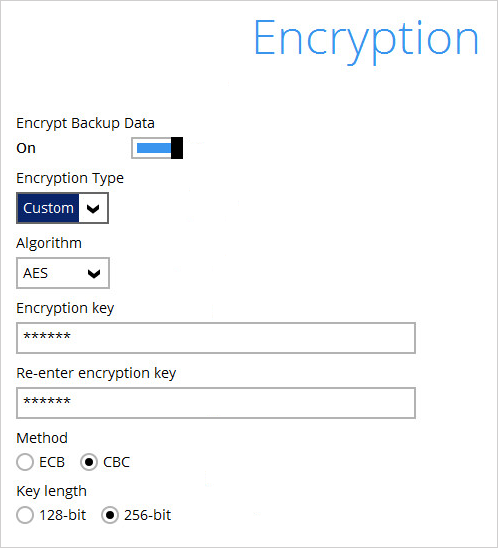Viewport: 498px width, 548px height.
Task: Choose the 128-bit key length radio button
Action: pos(25,515)
